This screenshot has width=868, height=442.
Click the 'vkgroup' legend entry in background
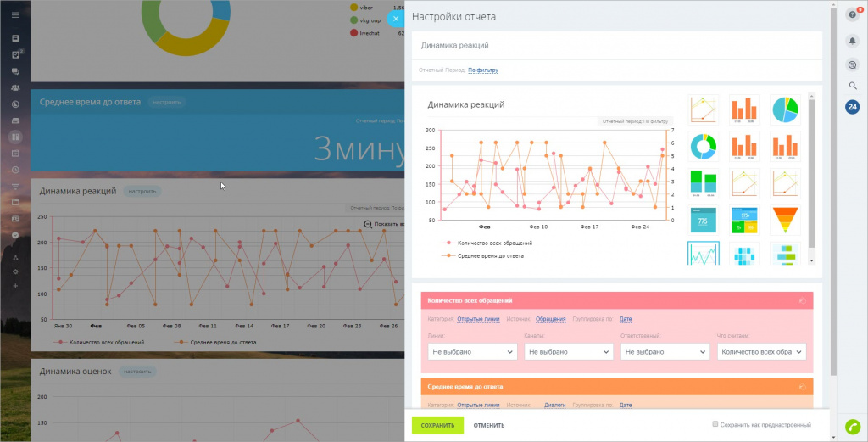point(365,20)
